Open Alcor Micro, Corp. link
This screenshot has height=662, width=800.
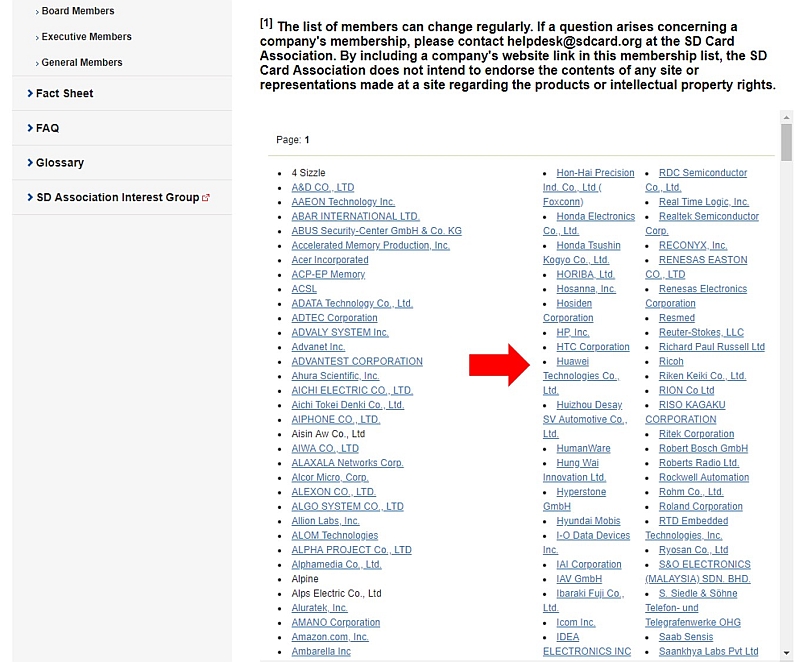pos(330,477)
